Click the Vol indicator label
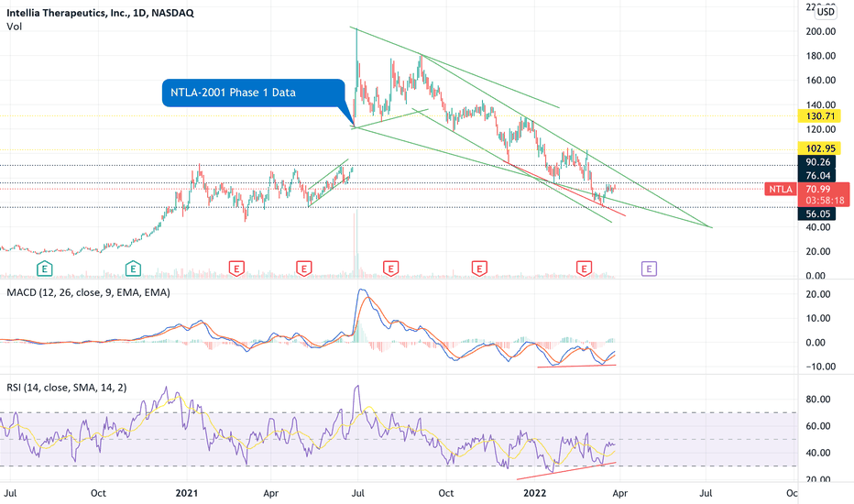 [14, 27]
